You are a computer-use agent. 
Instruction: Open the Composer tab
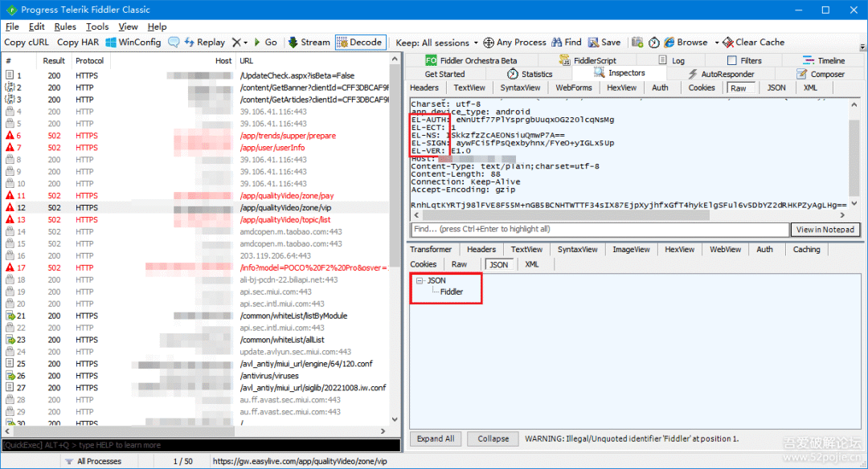pos(821,74)
